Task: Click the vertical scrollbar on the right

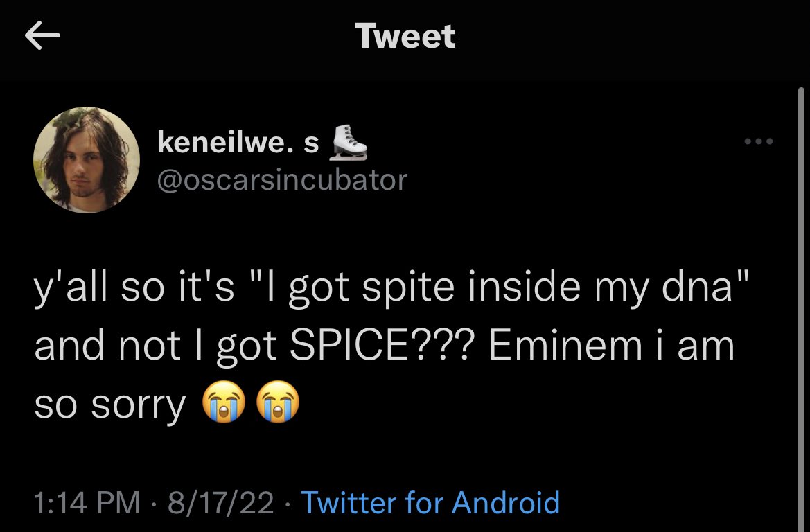Action: pos(801,310)
